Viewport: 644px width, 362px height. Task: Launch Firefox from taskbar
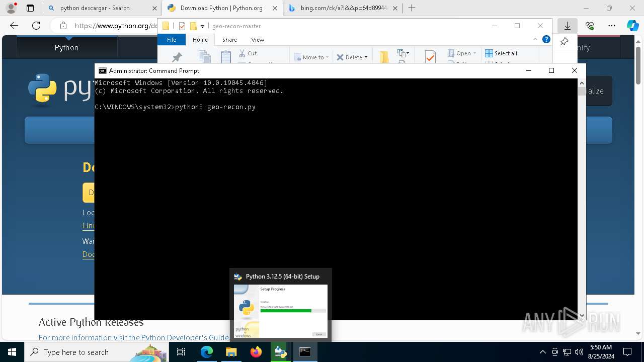[256, 352]
